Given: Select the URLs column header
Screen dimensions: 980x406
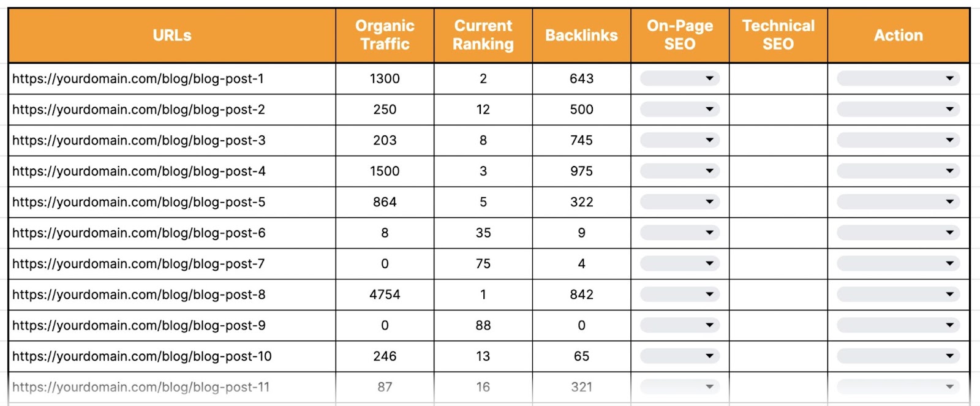Looking at the screenshot, I should tap(171, 35).
